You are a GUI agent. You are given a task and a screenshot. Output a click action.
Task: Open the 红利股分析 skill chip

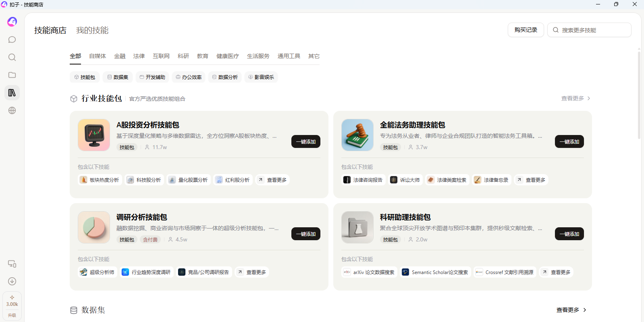pos(233,180)
